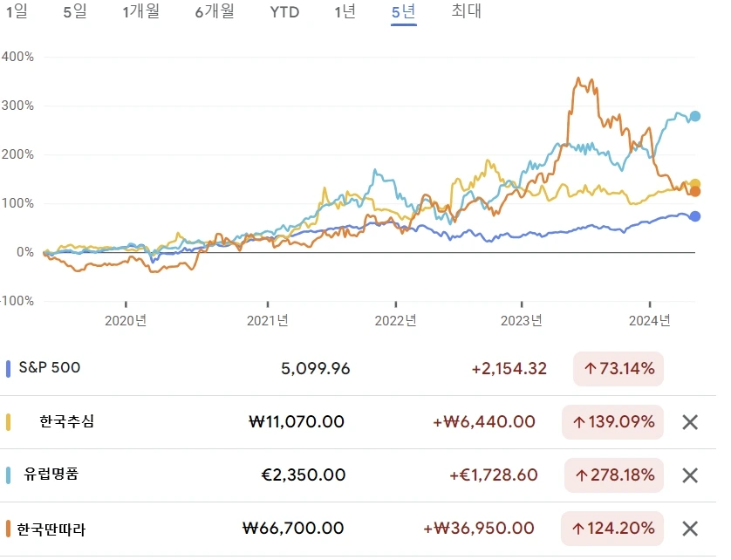
Task: Click the S&P 500 73.14% change badge
Action: (x=618, y=369)
